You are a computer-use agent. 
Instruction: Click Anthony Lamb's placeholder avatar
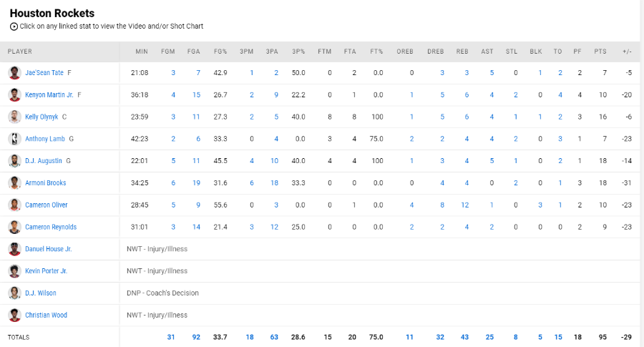click(14, 139)
